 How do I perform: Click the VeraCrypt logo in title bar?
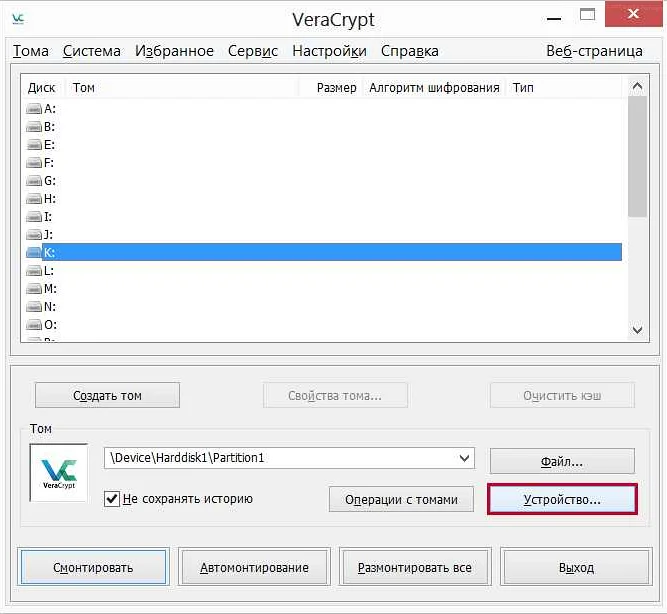click(x=18, y=17)
